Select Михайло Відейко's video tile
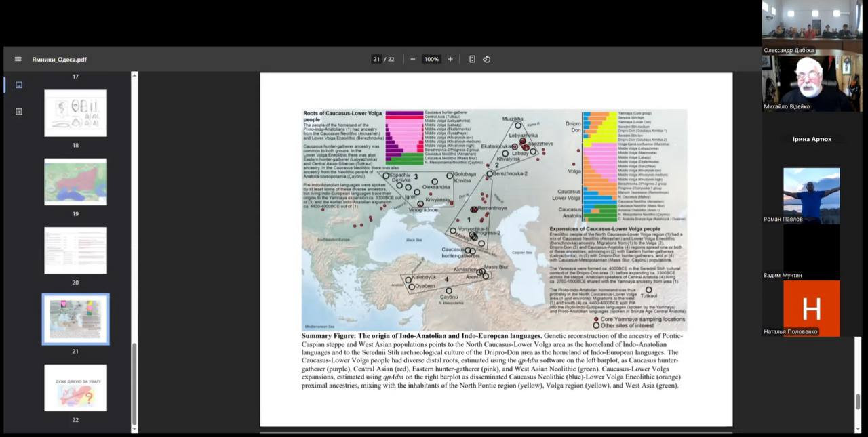 click(x=811, y=83)
